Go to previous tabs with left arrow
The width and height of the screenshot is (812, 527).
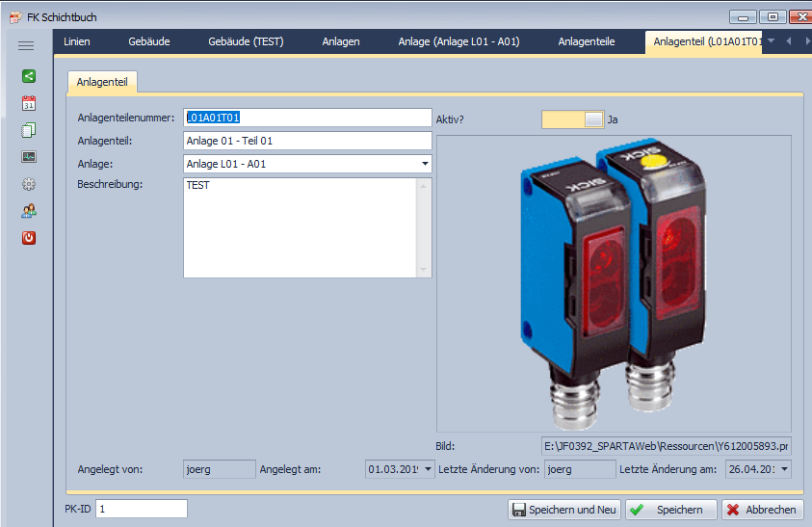point(789,40)
